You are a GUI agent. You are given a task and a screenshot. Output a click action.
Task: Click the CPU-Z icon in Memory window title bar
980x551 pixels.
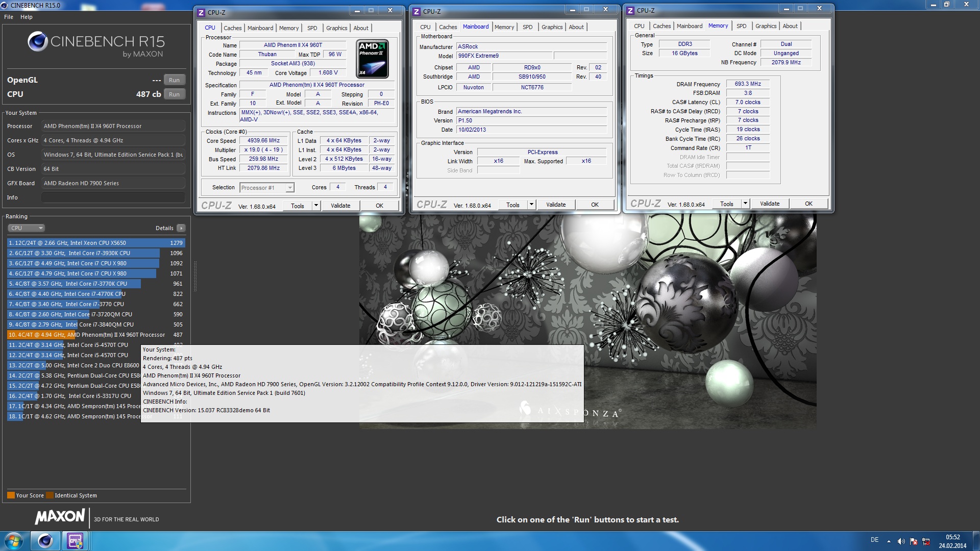(x=630, y=11)
